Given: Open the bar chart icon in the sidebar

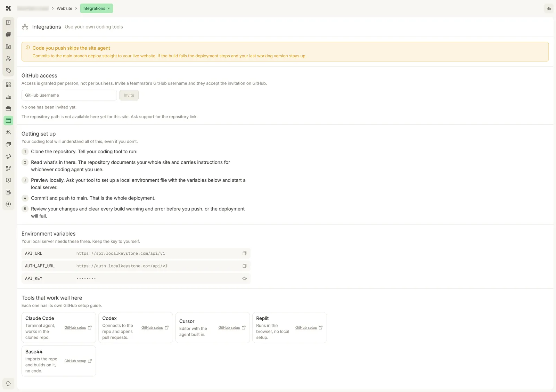Looking at the screenshot, I should pyautogui.click(x=8, y=97).
